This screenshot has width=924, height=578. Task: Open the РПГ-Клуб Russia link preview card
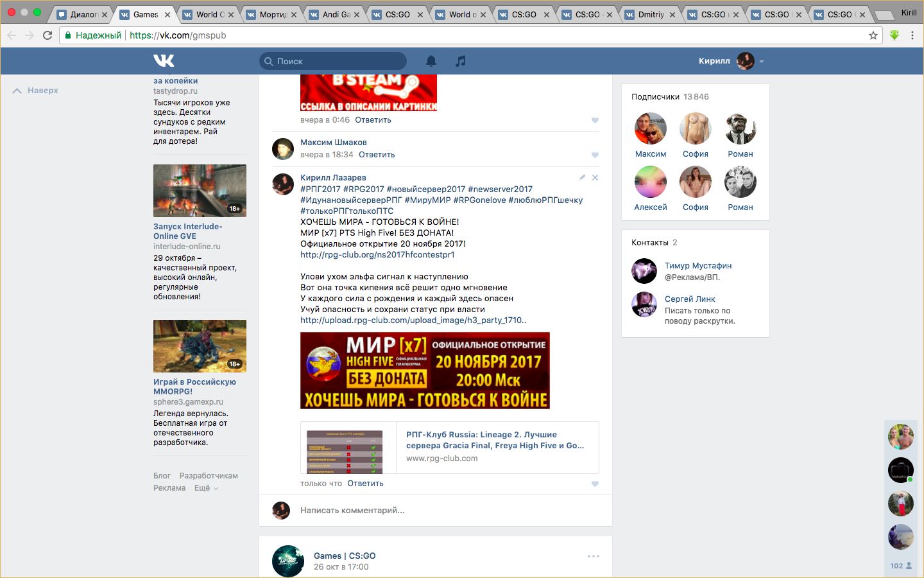pyautogui.click(x=449, y=448)
